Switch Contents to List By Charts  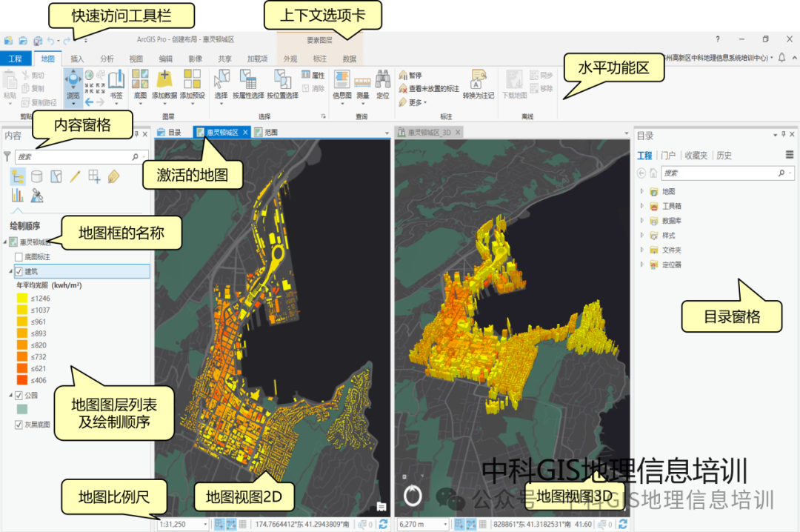click(x=18, y=195)
